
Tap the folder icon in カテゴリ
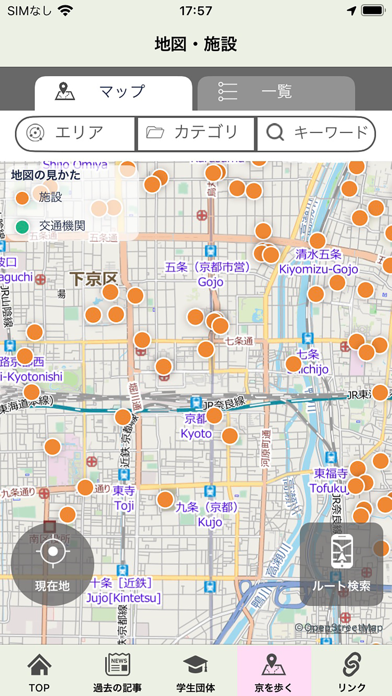[x=155, y=132]
